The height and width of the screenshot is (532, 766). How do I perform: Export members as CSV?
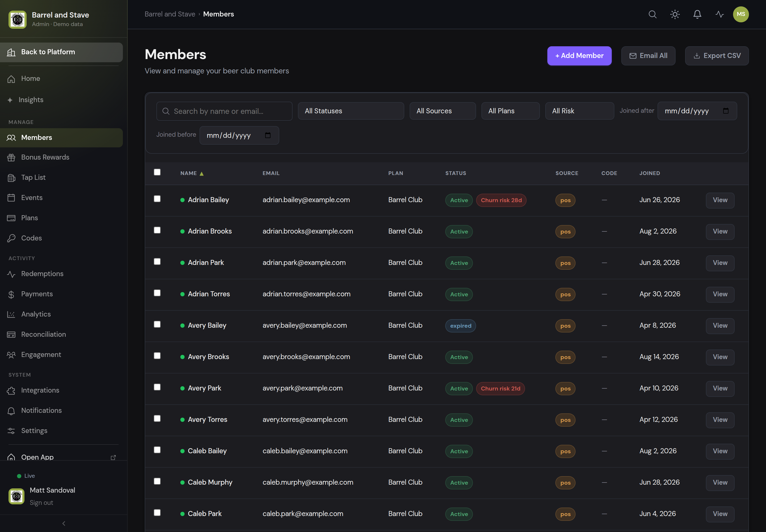717,56
